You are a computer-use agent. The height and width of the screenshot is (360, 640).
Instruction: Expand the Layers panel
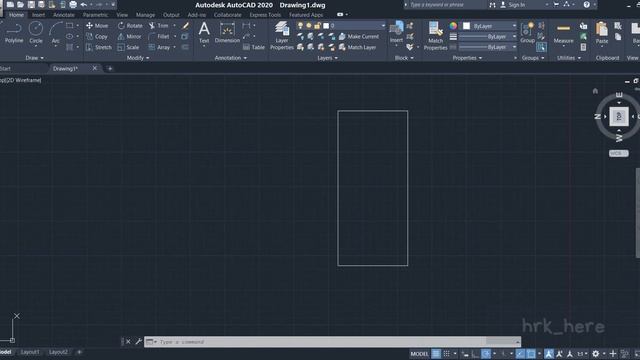coord(327,58)
